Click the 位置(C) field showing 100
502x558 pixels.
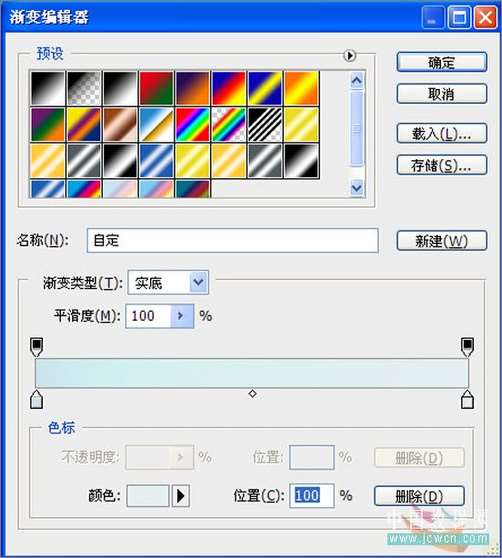(311, 496)
